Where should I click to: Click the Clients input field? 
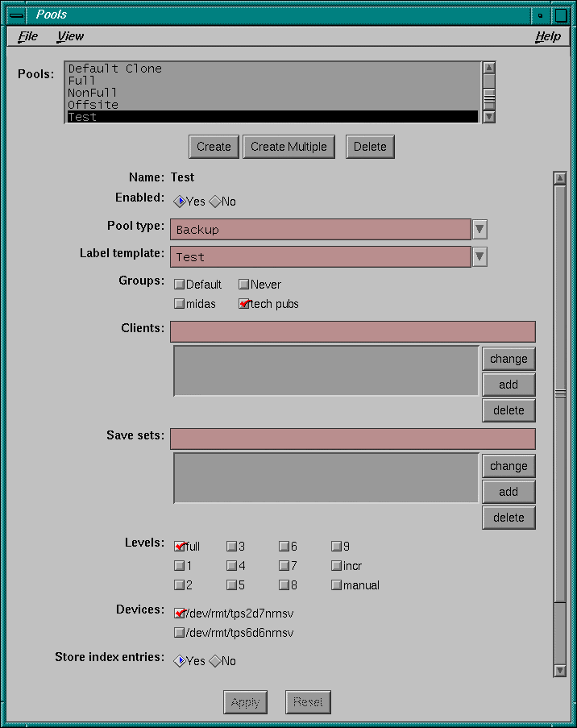353,331
